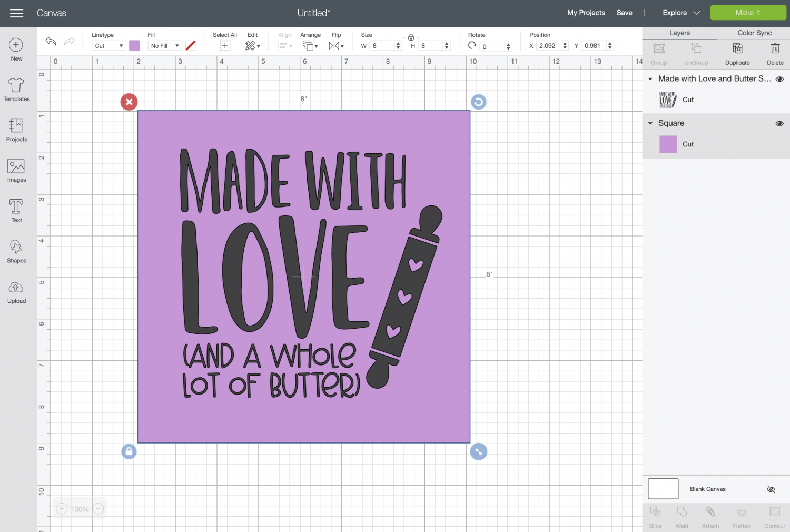The image size is (790, 532).
Task: Toggle the lock handle on the square
Action: coord(129,451)
